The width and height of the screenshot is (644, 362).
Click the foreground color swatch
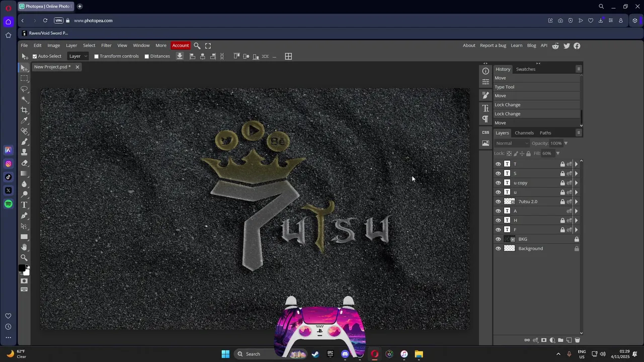point(22,269)
